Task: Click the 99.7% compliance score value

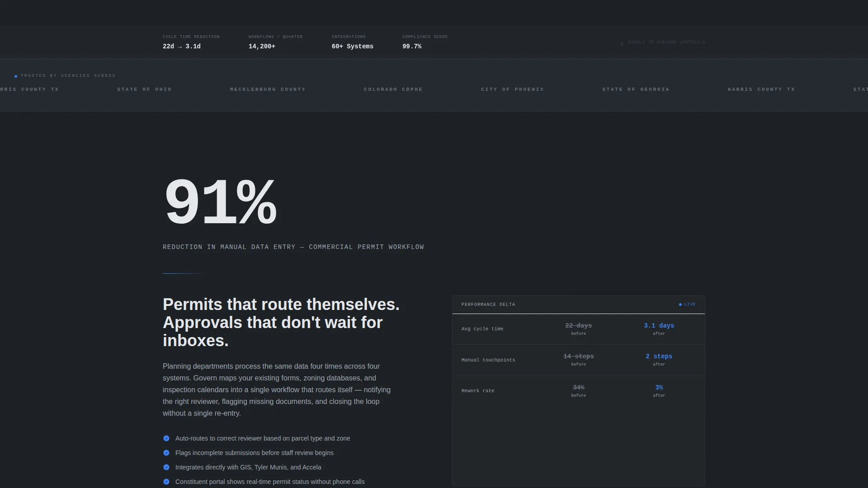Action: (x=412, y=47)
